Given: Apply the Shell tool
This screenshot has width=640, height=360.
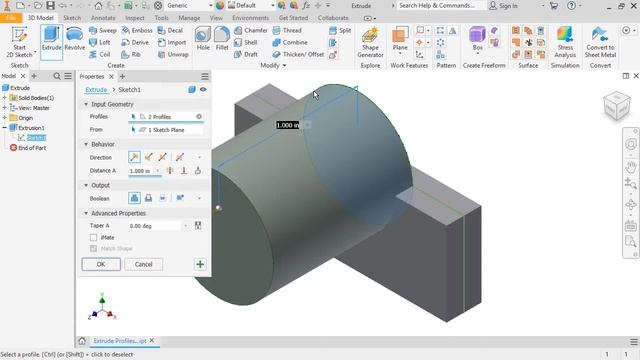Looking at the screenshot, I should click(246, 42).
